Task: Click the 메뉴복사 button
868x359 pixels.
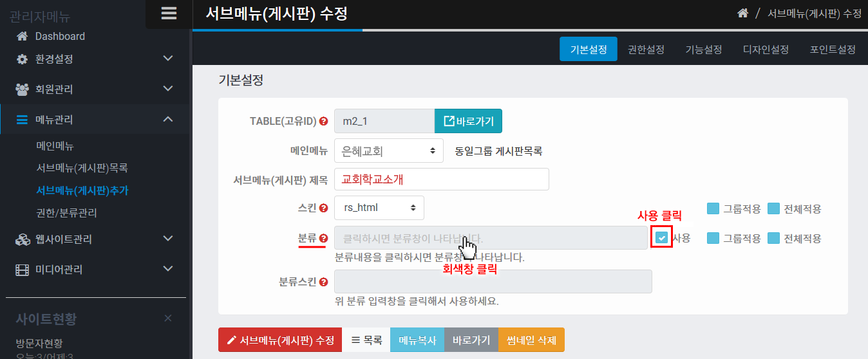Action: point(417,340)
